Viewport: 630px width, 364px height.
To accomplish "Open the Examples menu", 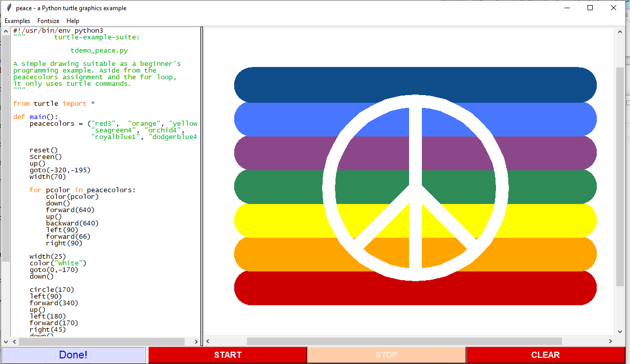I will pyautogui.click(x=17, y=21).
